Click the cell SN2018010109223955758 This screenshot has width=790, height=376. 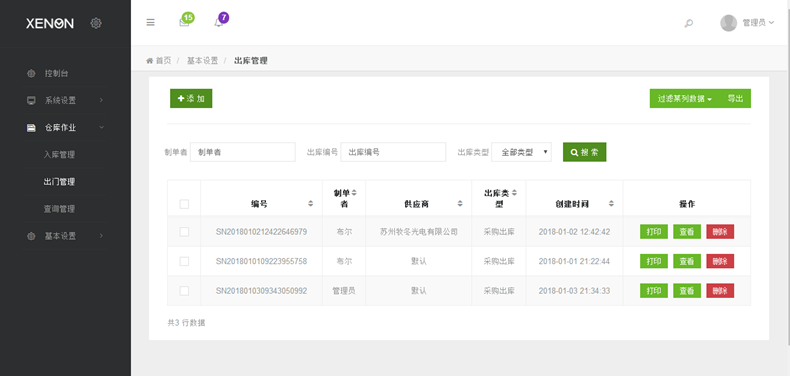[261, 261]
